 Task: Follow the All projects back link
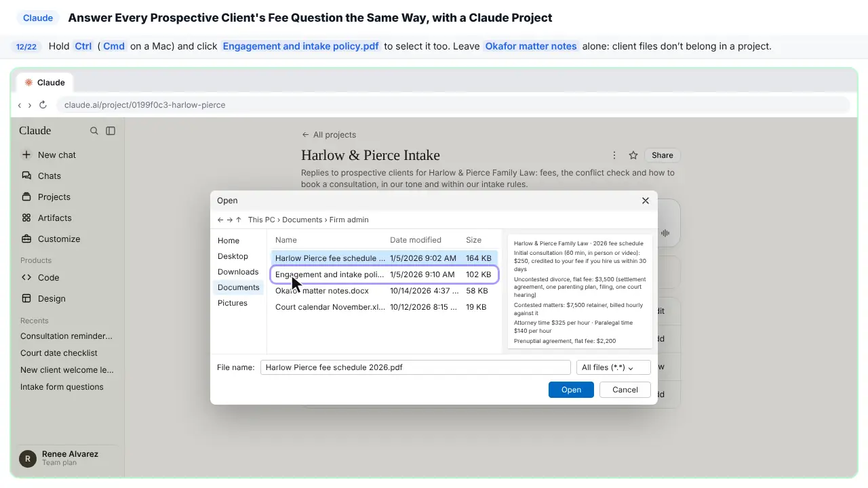[x=329, y=135]
